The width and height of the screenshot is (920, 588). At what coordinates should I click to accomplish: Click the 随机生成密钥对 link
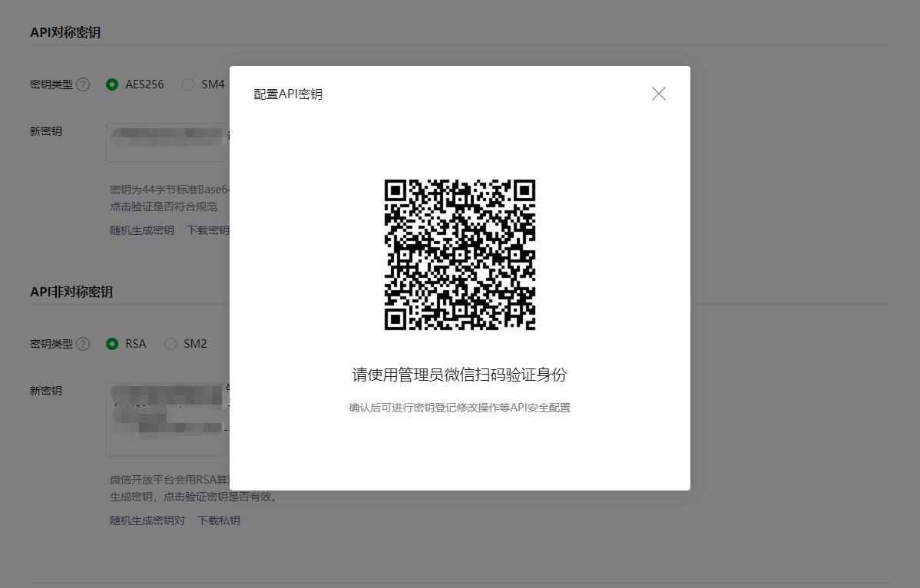click(147, 520)
